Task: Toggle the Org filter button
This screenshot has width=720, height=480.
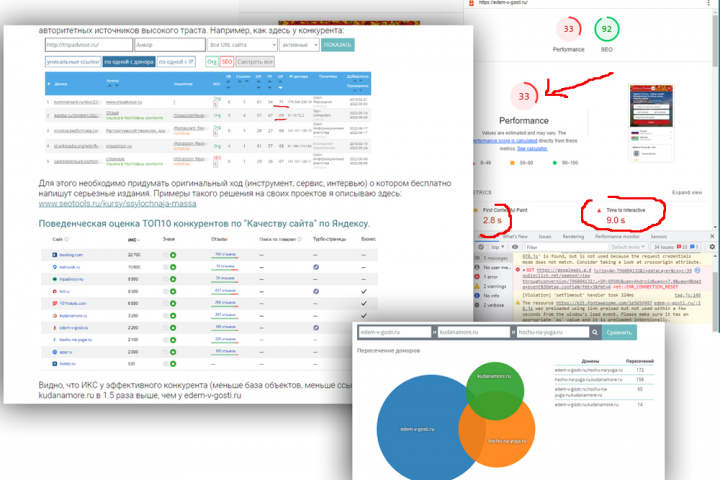Action: [212, 62]
